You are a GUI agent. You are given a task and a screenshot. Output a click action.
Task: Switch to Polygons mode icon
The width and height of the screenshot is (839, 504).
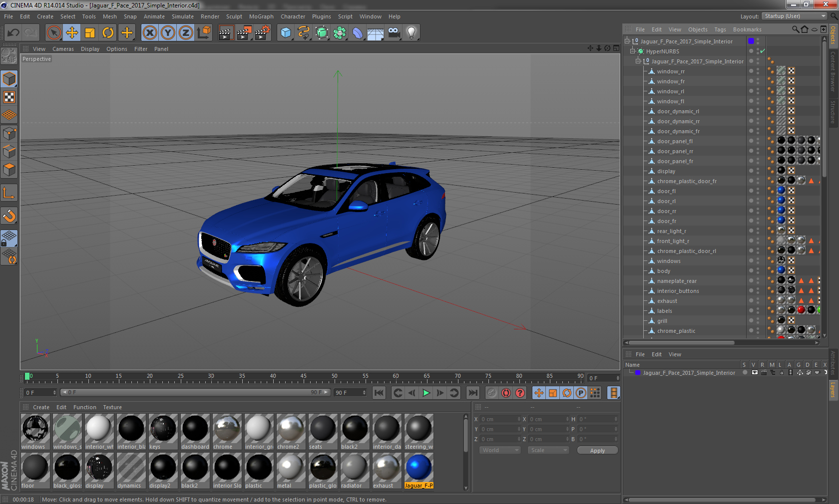(9, 170)
